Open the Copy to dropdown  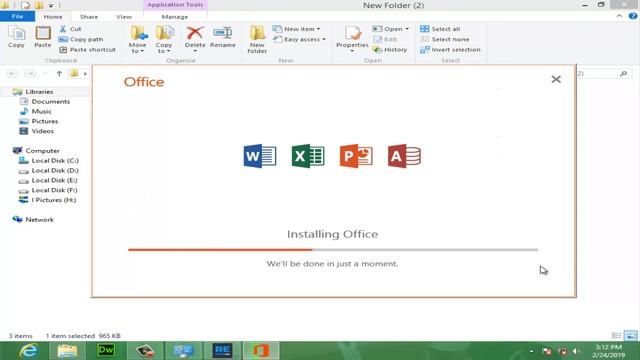click(164, 39)
